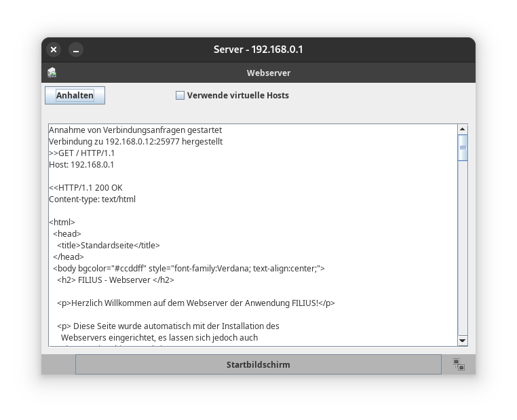Click the scroll up arrow of log
The width and height of the screenshot is (517, 420).
click(463, 129)
